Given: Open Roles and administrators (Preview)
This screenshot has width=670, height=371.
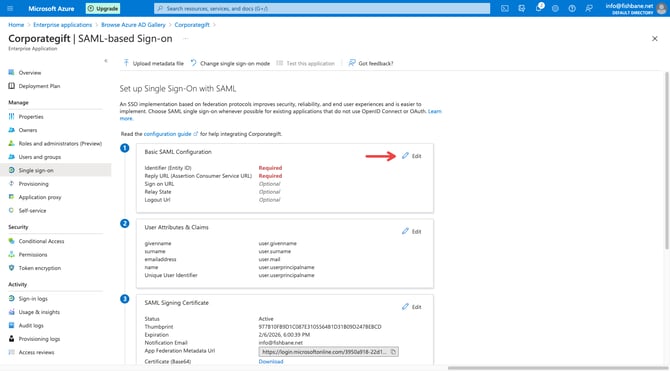Looking at the screenshot, I should point(60,144).
